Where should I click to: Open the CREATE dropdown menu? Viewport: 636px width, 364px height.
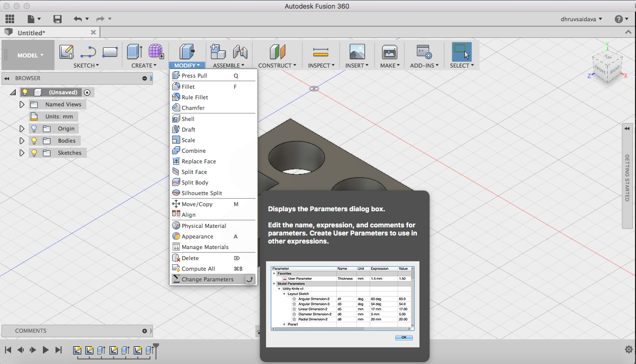pos(144,66)
